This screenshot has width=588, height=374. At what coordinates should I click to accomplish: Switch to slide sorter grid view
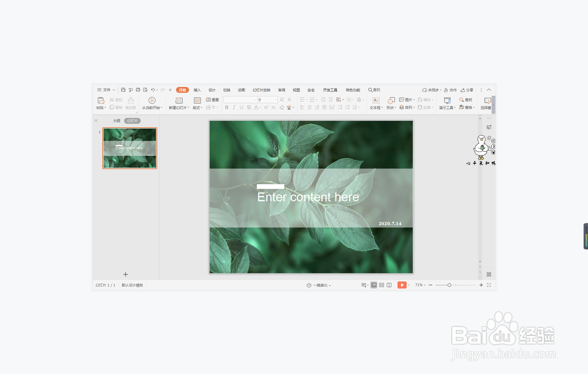(382, 285)
